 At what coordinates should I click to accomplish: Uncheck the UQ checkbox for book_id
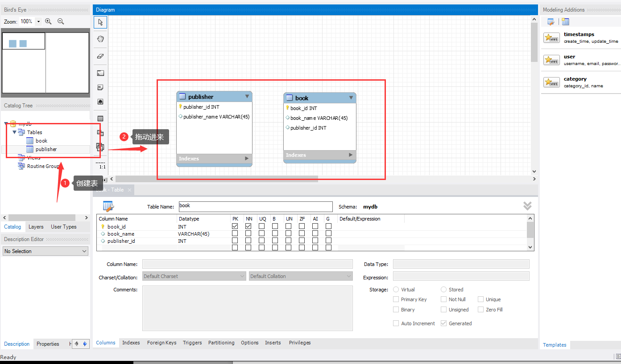(262, 226)
